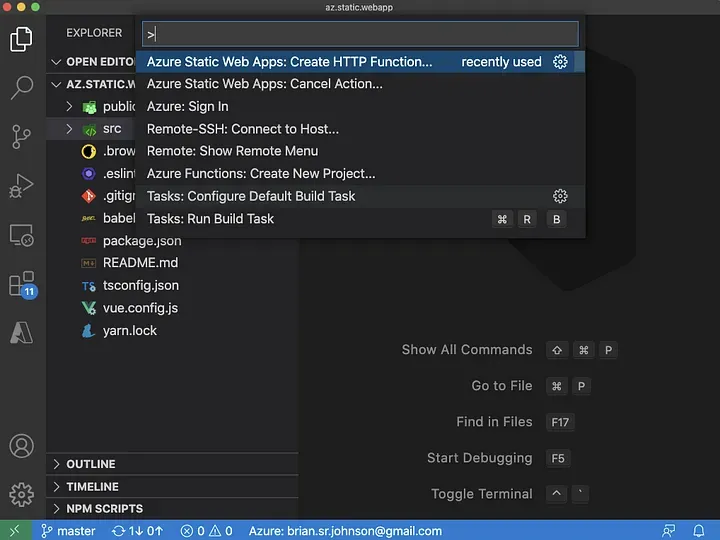Open the babel config file

tap(119, 218)
